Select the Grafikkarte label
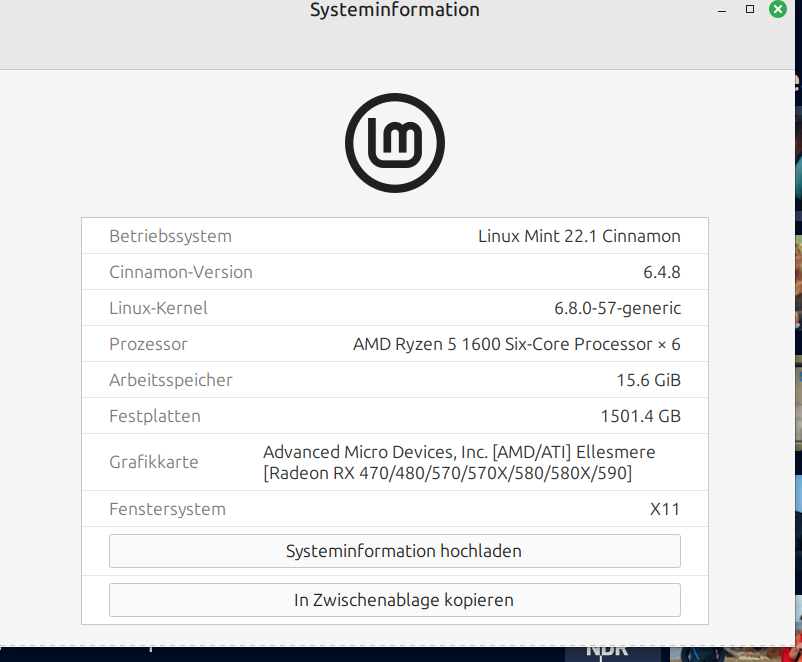 pyautogui.click(x=153, y=462)
